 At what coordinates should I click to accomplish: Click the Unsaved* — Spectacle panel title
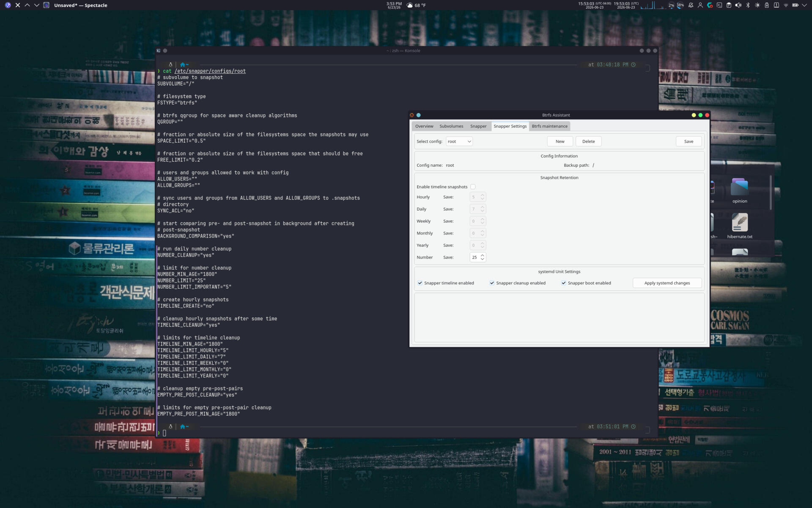click(x=80, y=5)
